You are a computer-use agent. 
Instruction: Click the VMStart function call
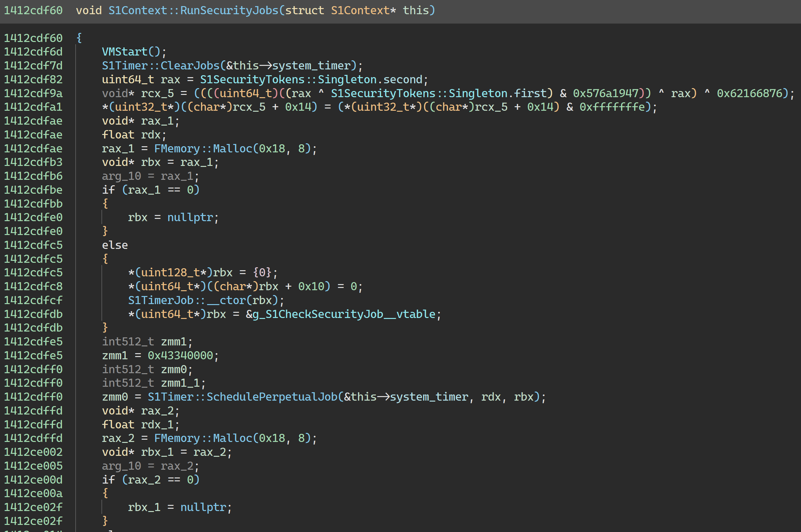click(125, 52)
